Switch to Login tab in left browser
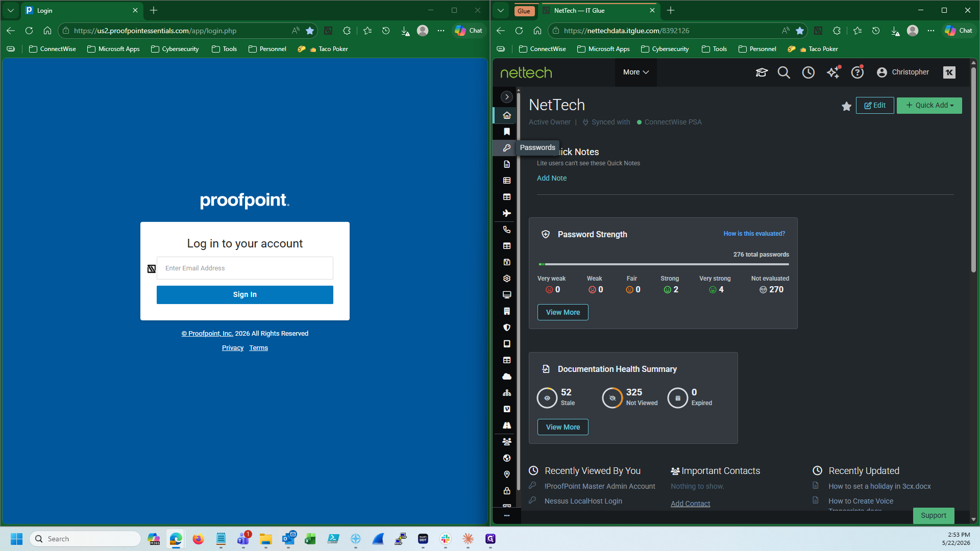The width and height of the screenshot is (980, 551). (x=82, y=10)
